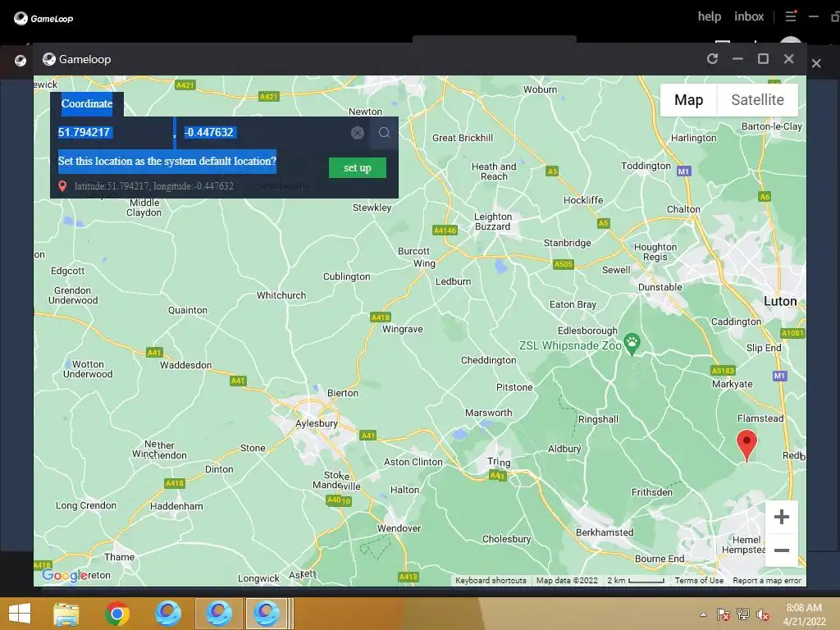Click the Stewkley label on map

pos(372,208)
